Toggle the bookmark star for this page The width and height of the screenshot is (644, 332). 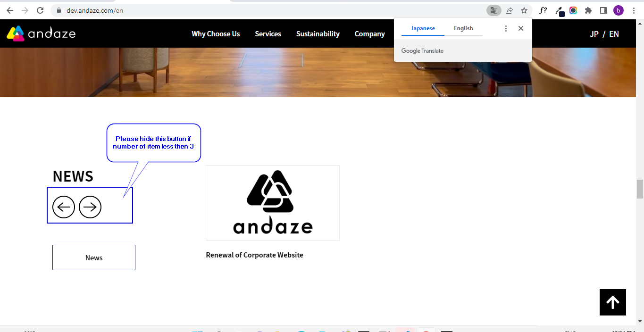coord(524,10)
